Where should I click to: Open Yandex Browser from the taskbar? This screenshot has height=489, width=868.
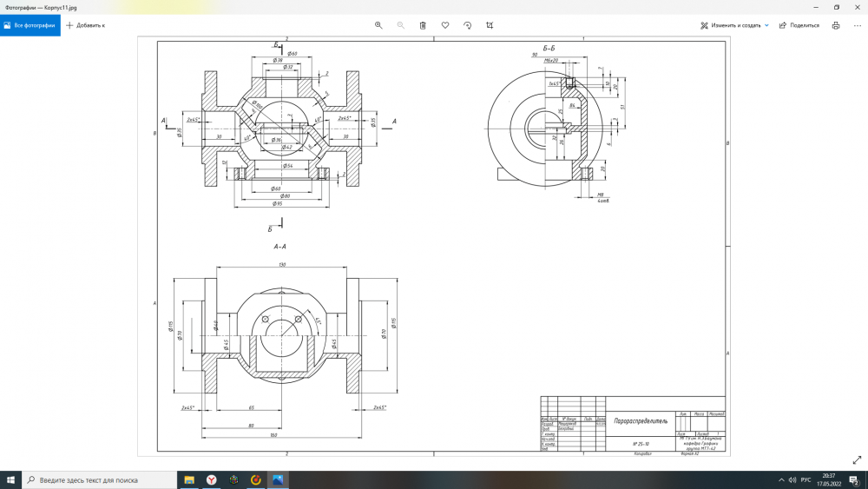pos(211,479)
